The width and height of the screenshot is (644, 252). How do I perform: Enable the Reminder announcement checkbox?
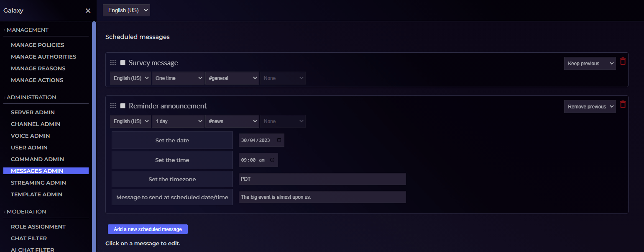point(123,106)
